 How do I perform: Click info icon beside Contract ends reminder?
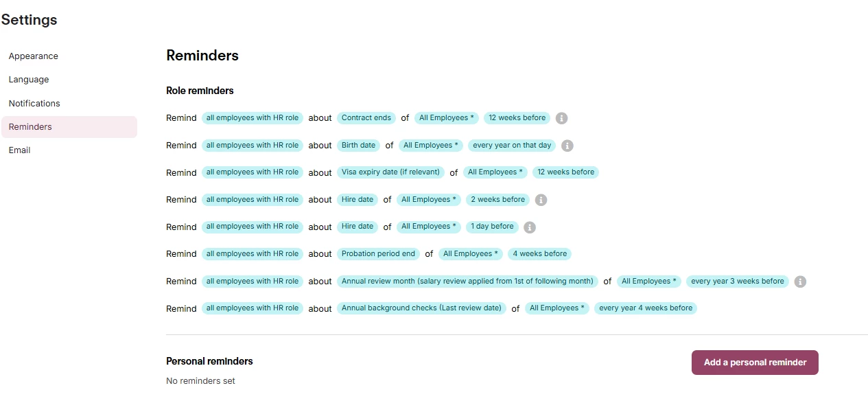(561, 118)
